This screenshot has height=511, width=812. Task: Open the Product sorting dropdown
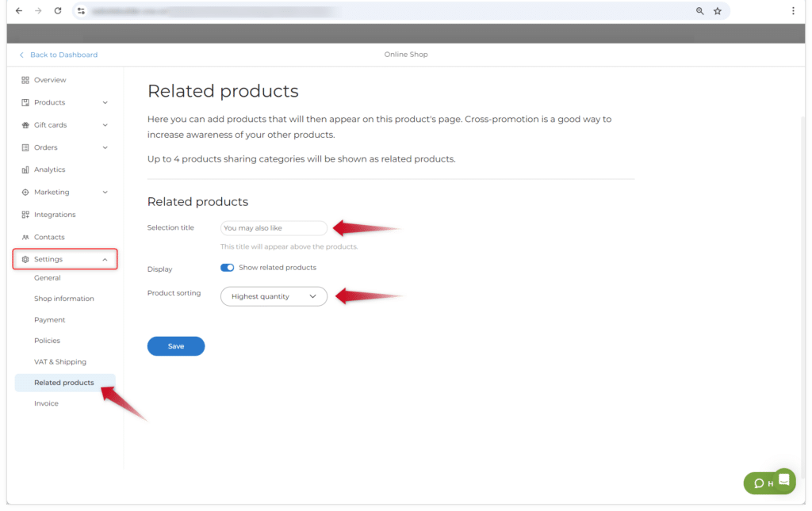(274, 296)
